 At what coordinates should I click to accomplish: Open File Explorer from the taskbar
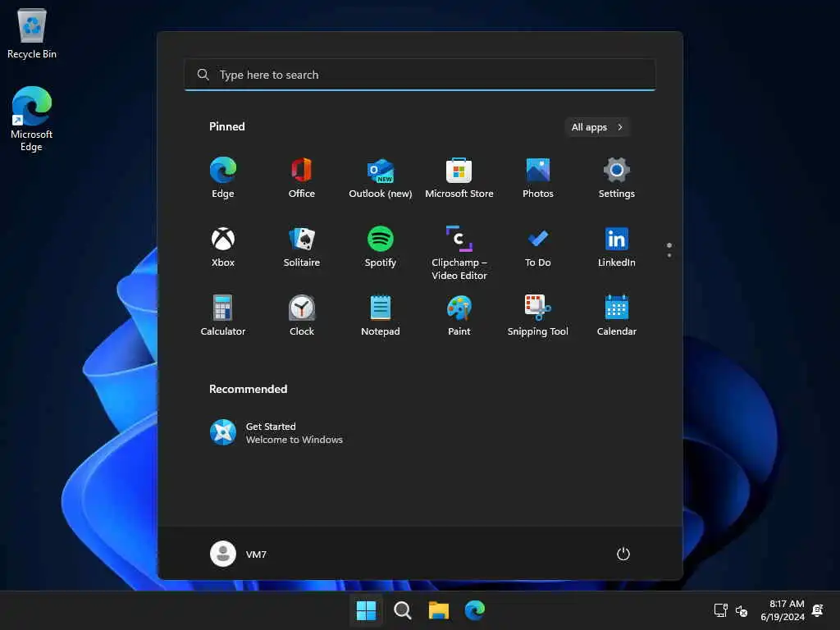[x=438, y=610]
